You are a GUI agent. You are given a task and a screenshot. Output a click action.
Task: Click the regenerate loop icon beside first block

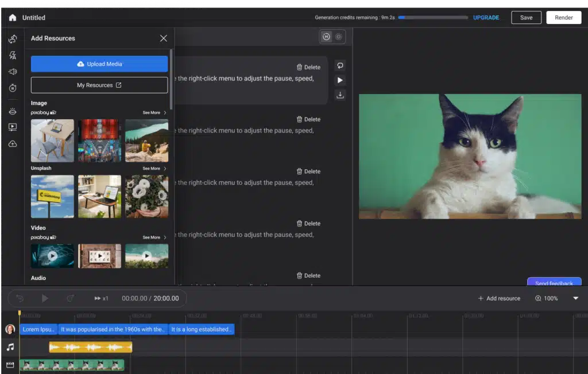pos(340,65)
